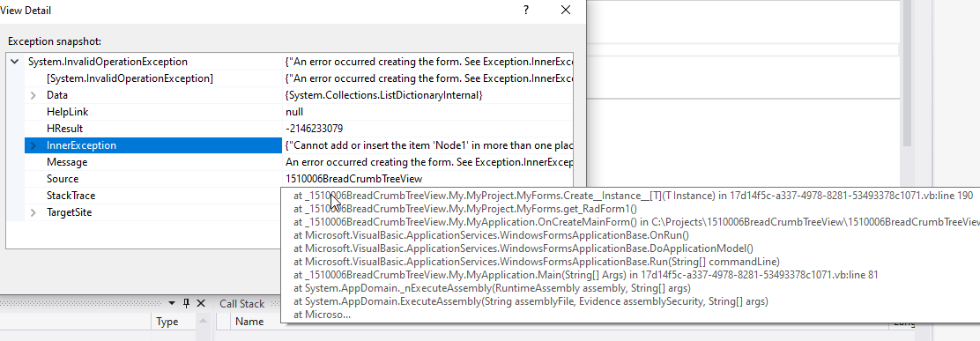Viewport: 980px width, 341px height.
Task: Toggle auto-hide pin on bottom-left panel
Action: (186, 303)
